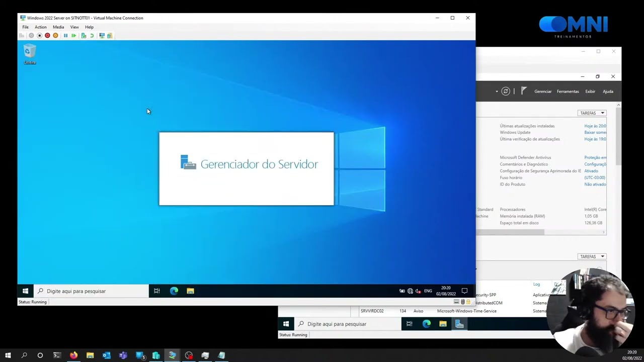Click the red Shut Down toolbar icon
This screenshot has height=362, width=644.
coord(47,36)
